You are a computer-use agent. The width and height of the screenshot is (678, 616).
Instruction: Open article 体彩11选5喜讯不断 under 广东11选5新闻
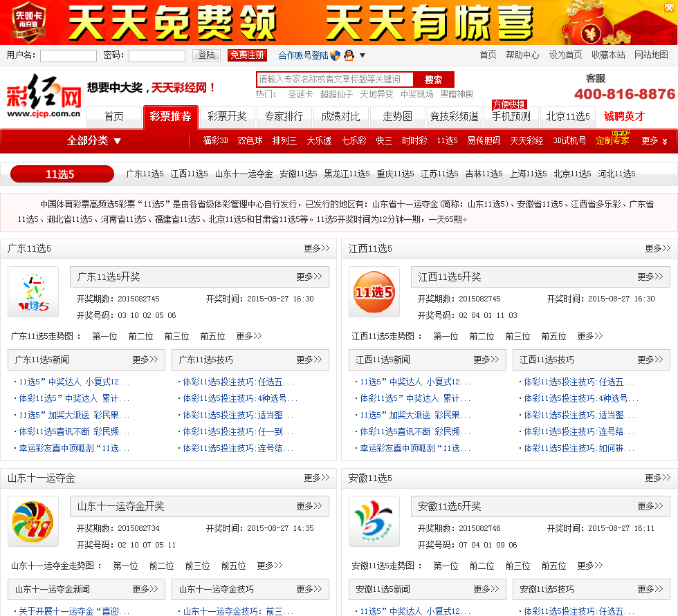pos(74,431)
